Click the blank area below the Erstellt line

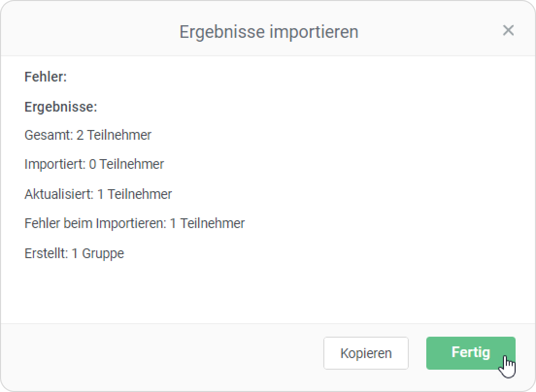tap(243, 291)
